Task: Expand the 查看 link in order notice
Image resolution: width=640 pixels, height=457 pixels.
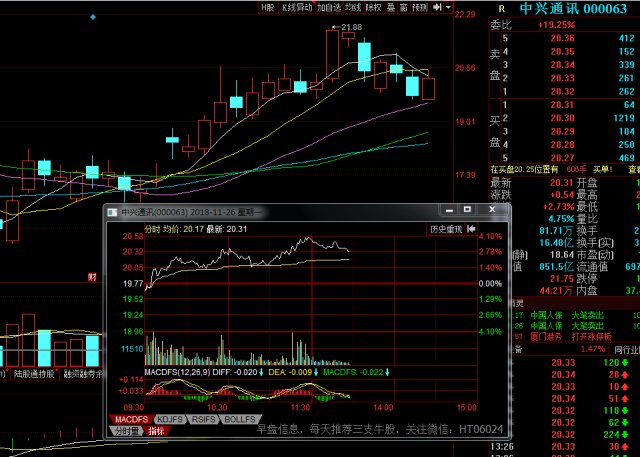Action: pos(634,170)
